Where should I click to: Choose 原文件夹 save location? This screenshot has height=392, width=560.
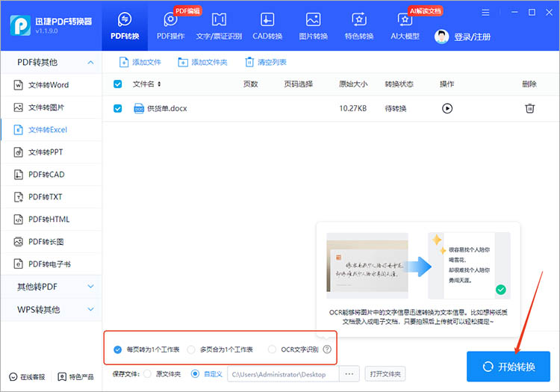pyautogui.click(x=147, y=374)
